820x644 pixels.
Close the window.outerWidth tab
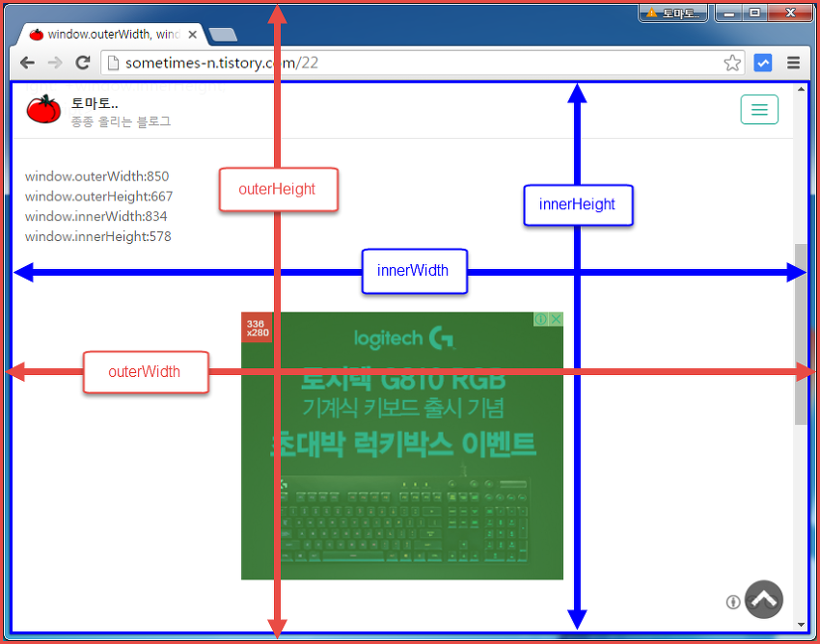[x=193, y=35]
